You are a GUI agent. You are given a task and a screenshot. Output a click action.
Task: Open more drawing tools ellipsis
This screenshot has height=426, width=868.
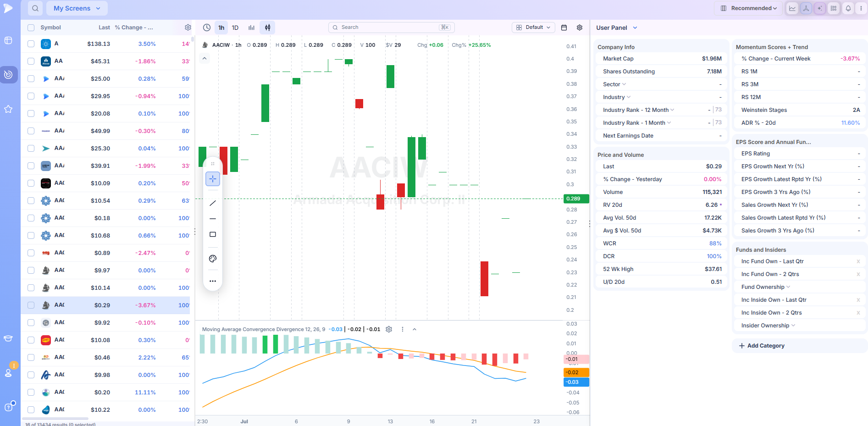click(213, 281)
